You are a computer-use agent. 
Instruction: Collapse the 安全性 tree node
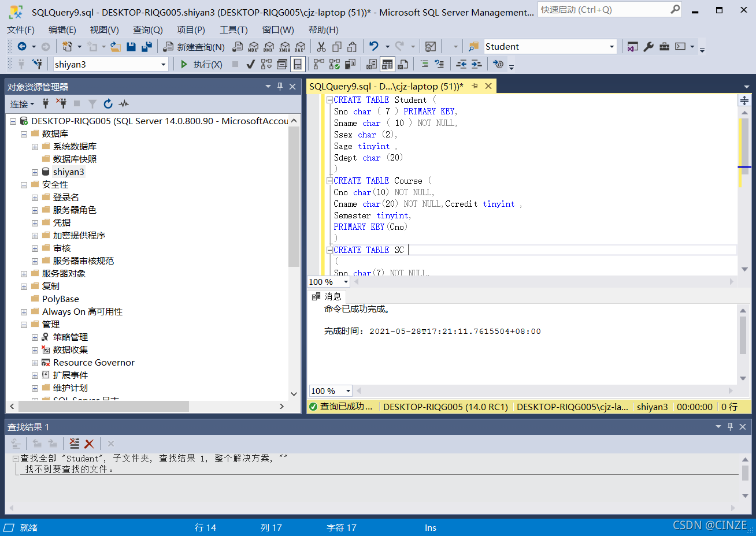click(24, 185)
